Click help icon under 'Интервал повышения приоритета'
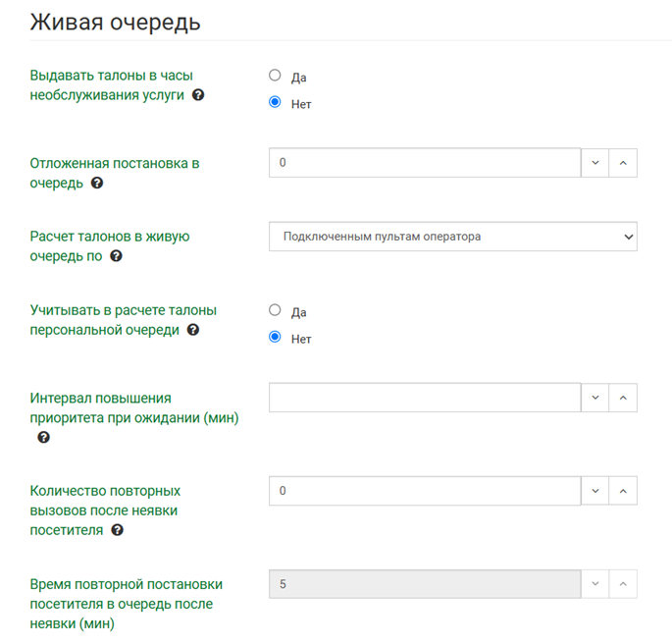Screen dimensions: 672x644 pyautogui.click(x=43, y=438)
